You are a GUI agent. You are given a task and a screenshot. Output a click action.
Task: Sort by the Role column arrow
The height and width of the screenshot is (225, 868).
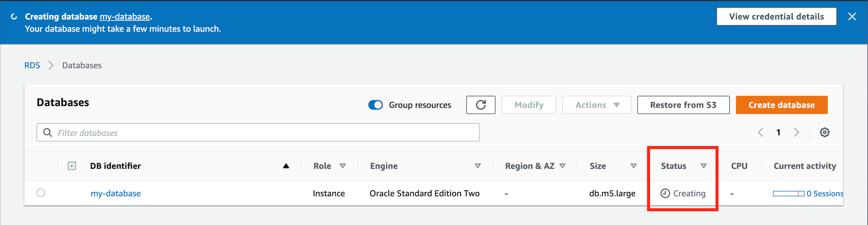point(343,166)
